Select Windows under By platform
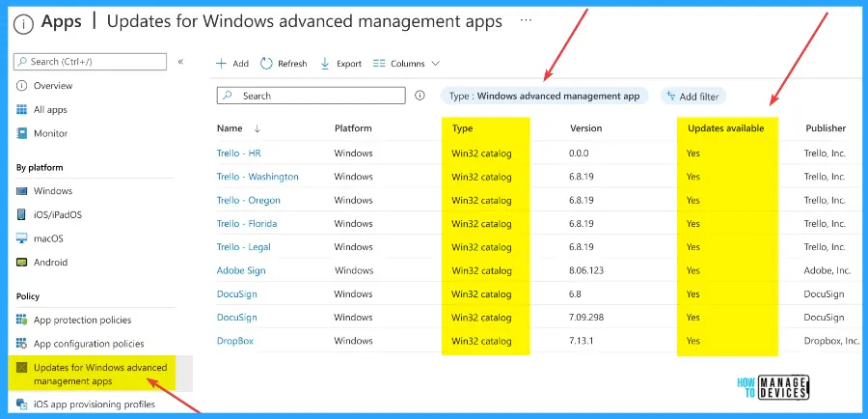 [53, 190]
